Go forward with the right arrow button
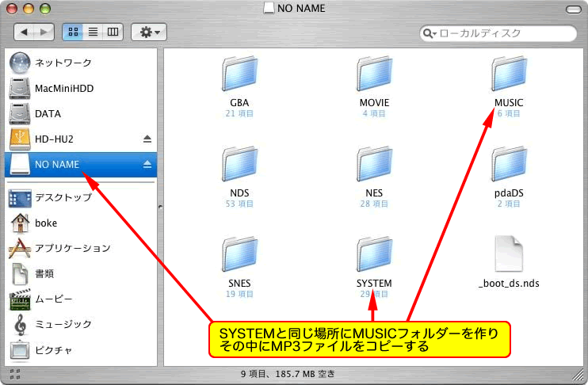The image size is (588, 385). [x=44, y=32]
